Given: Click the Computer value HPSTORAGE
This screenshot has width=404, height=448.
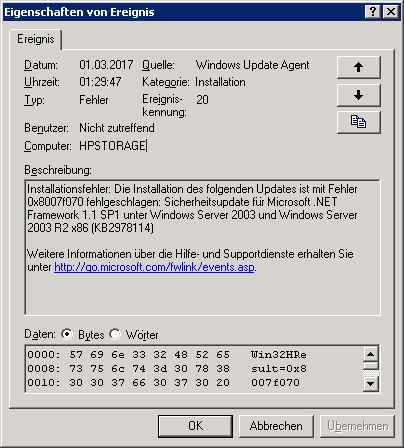Looking at the screenshot, I should pos(112,146).
